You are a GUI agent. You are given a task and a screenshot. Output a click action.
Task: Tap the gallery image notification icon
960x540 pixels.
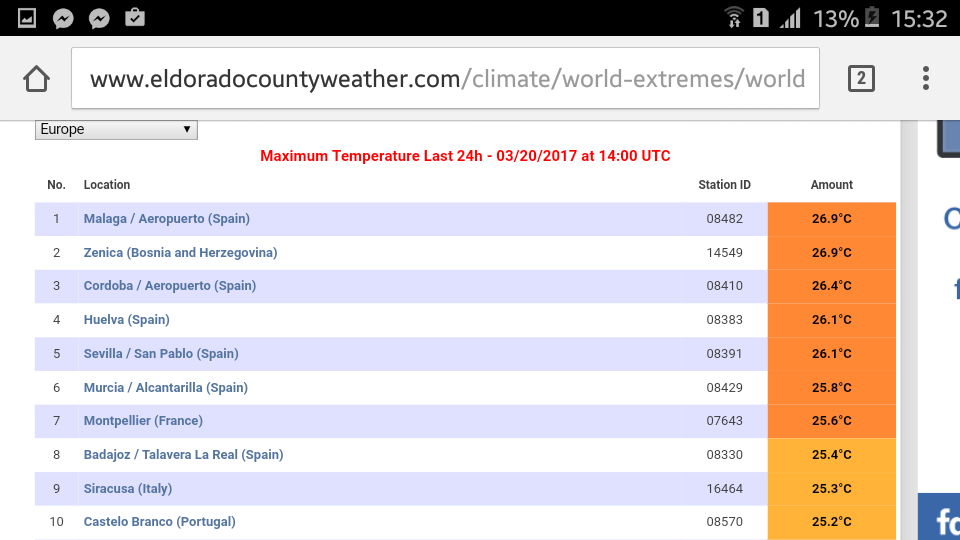[27, 18]
